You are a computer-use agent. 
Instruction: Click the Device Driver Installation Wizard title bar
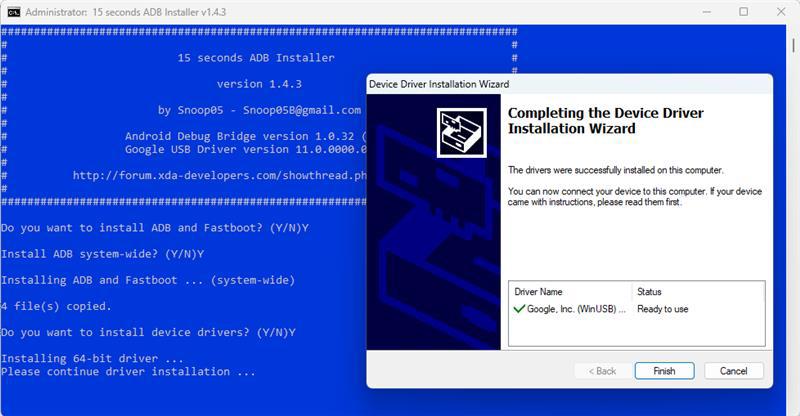tap(569, 84)
